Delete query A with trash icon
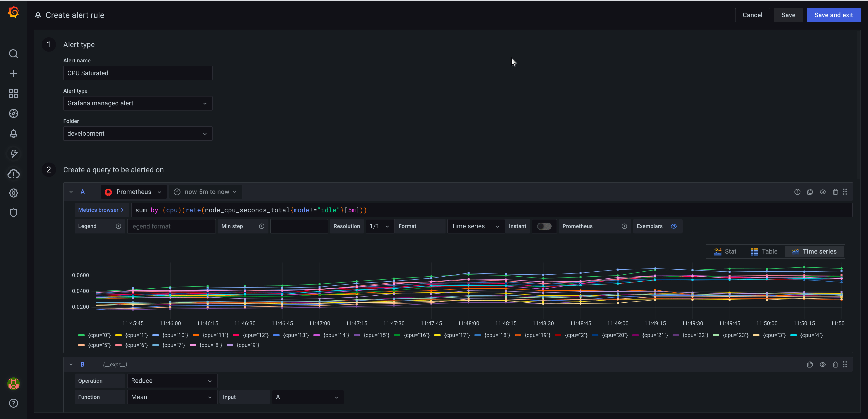 (x=835, y=192)
